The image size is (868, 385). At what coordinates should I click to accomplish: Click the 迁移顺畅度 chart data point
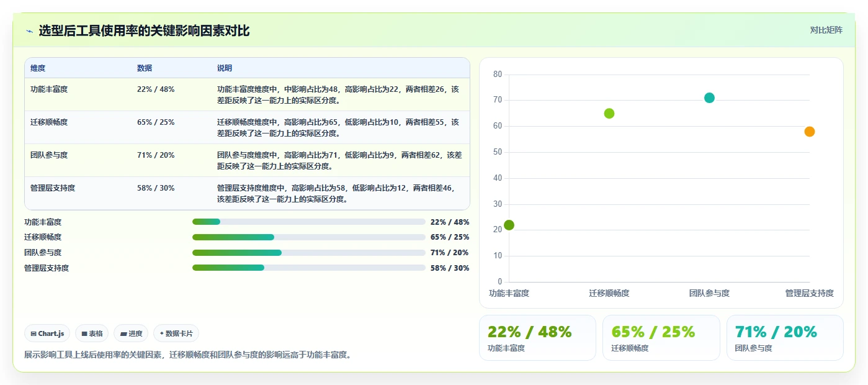(609, 113)
